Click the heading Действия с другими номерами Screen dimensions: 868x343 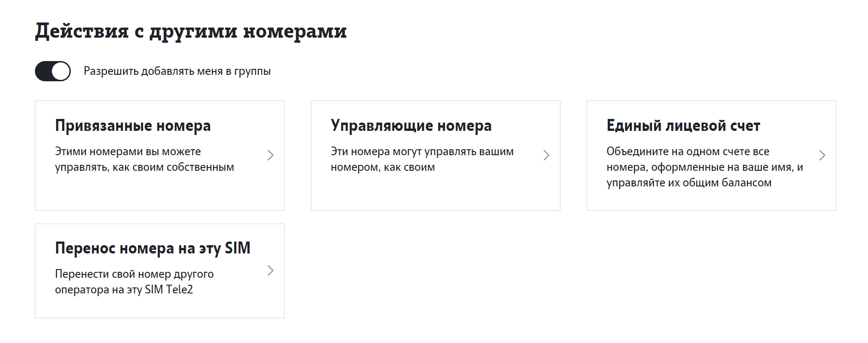tap(191, 31)
